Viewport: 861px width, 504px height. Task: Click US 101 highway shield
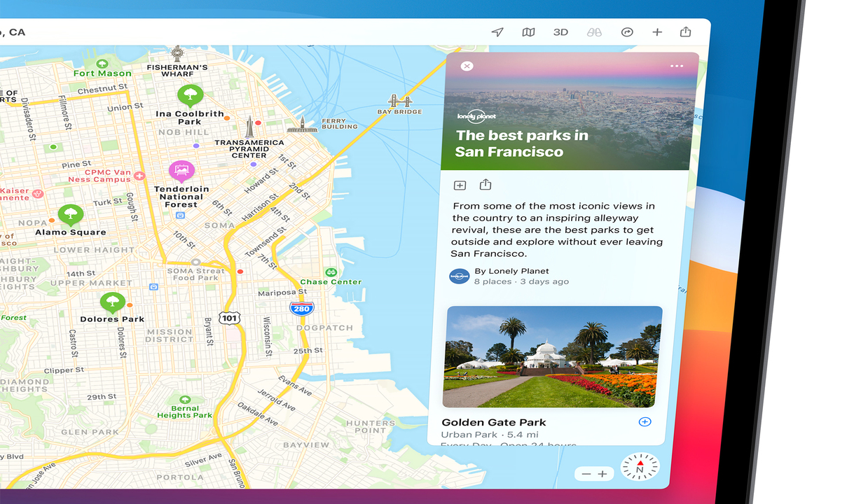click(x=230, y=318)
